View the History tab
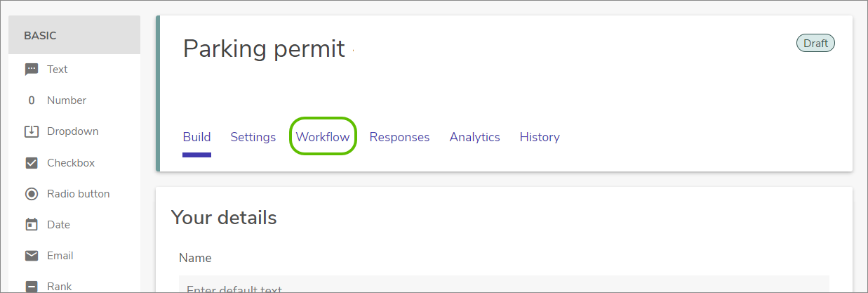The image size is (868, 293). click(x=540, y=137)
